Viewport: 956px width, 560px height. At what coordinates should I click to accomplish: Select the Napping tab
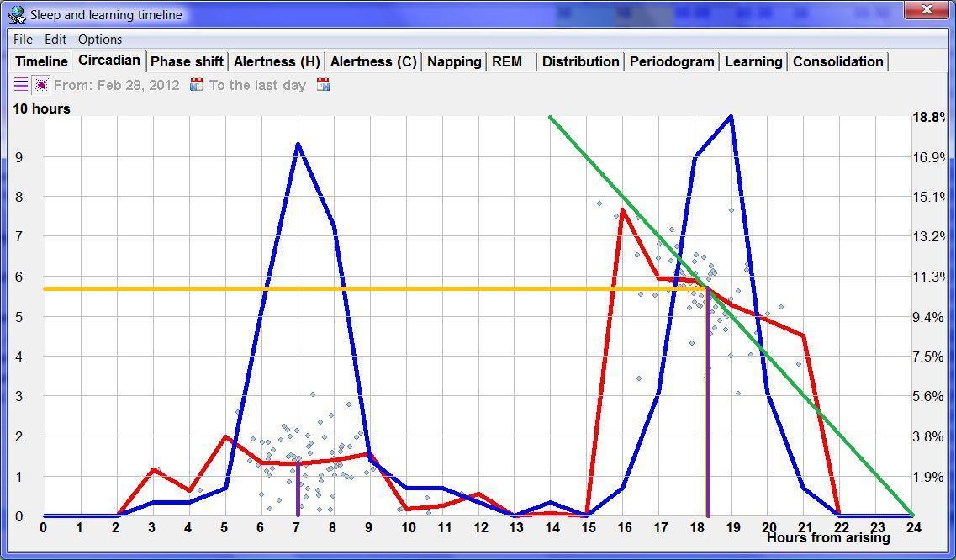point(454,62)
